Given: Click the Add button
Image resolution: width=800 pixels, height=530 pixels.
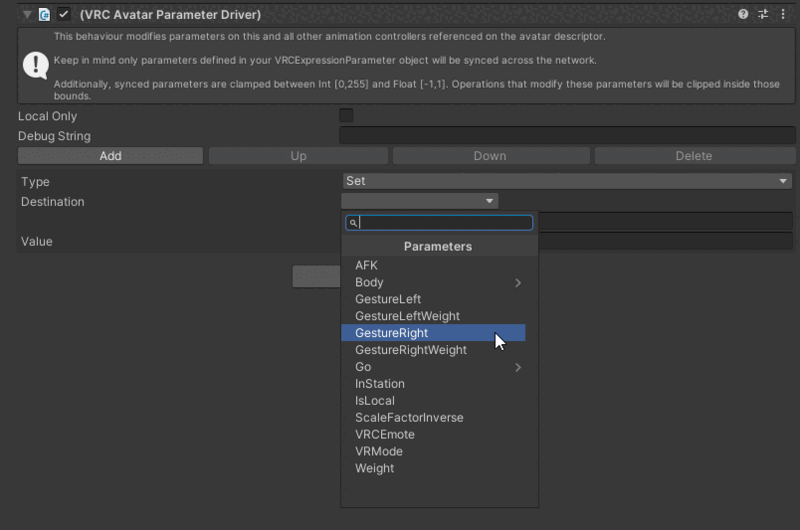Looking at the screenshot, I should click(x=110, y=156).
